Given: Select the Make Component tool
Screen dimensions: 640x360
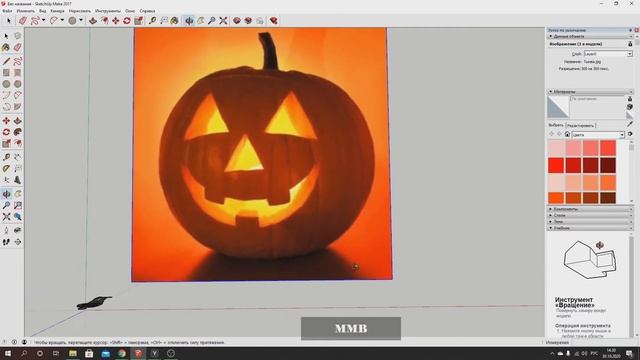Looking at the screenshot, I should (x=18, y=36).
